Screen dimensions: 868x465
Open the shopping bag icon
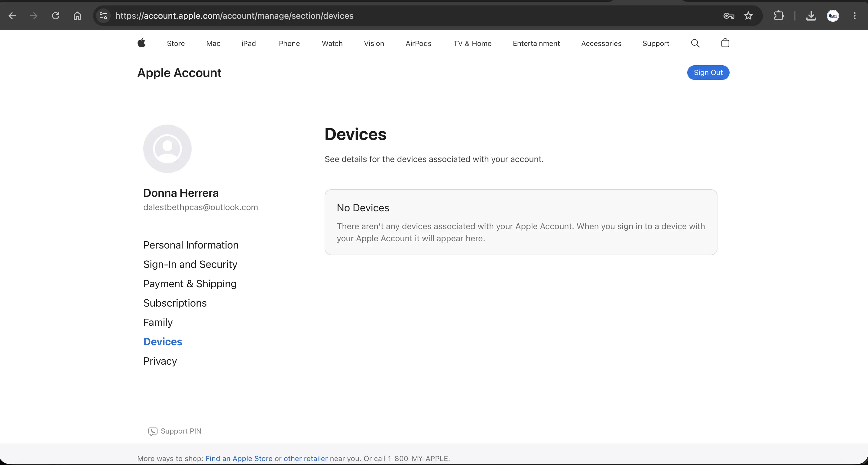pyautogui.click(x=725, y=43)
